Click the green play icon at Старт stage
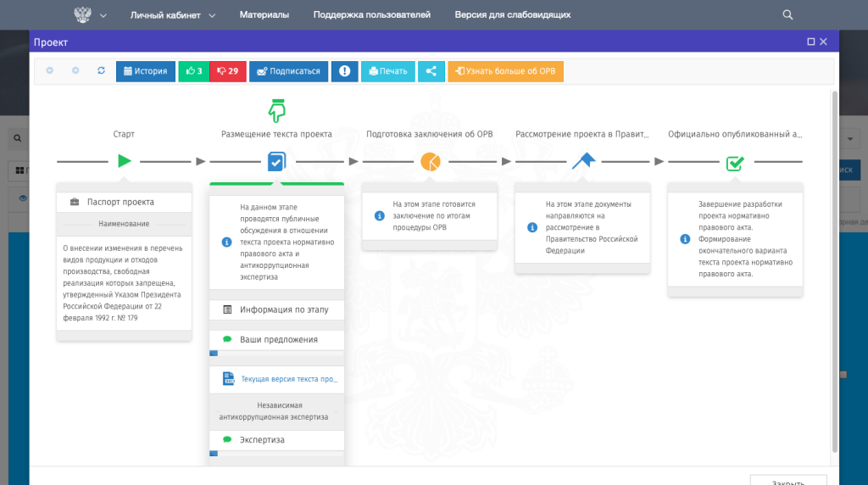The width and height of the screenshot is (868, 485). pos(125,161)
